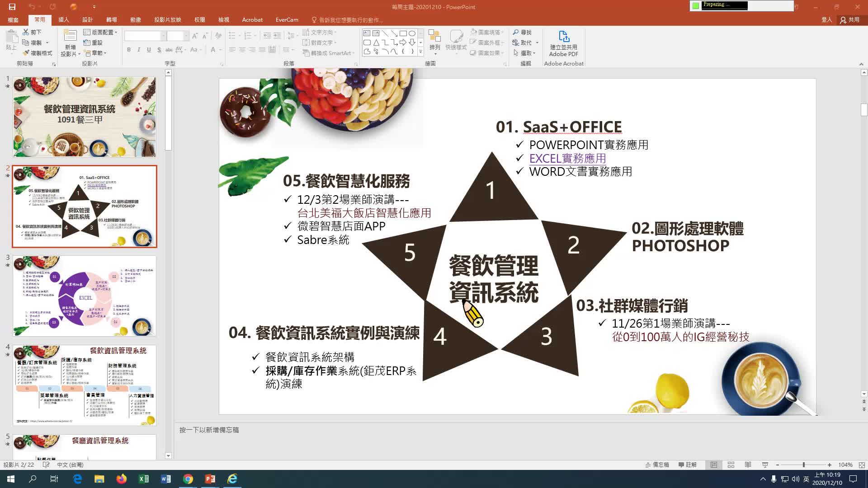The width and height of the screenshot is (868, 488).
Task: Open the Acrobat tab
Action: tap(252, 20)
